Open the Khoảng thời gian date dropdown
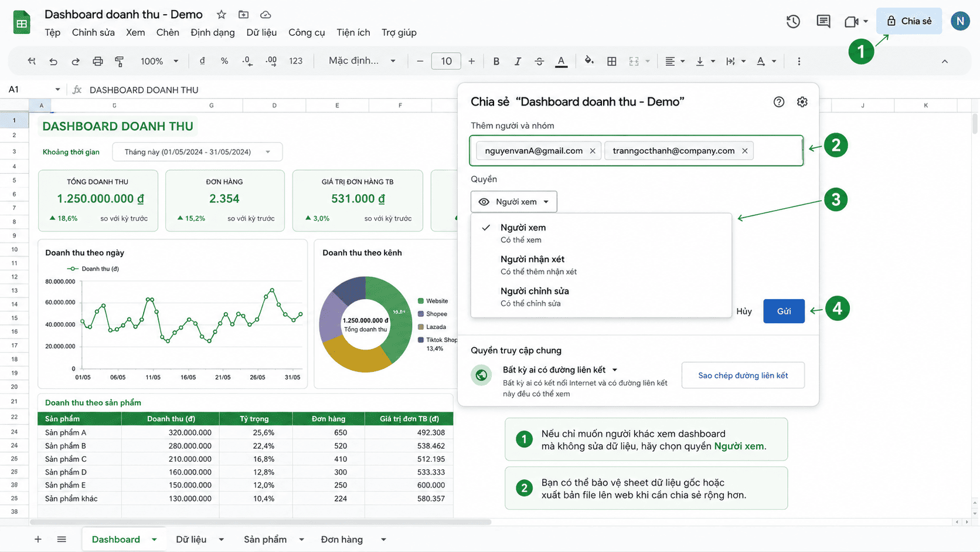 pyautogui.click(x=198, y=152)
